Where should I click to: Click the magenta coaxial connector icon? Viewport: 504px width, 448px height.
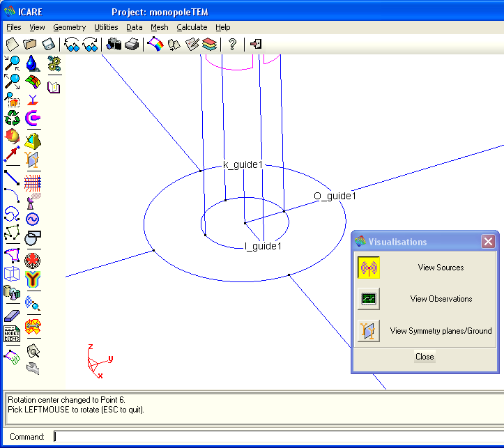pyautogui.click(x=33, y=118)
